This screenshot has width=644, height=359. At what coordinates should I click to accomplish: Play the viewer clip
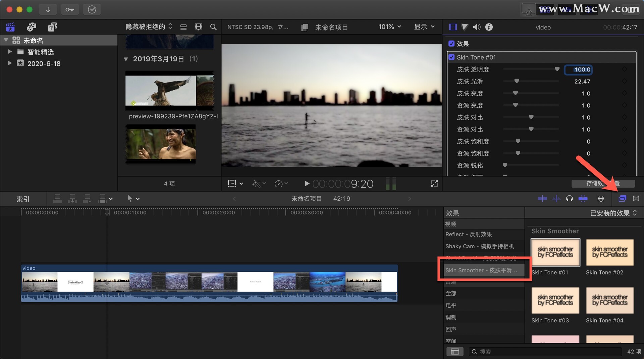pos(307,184)
